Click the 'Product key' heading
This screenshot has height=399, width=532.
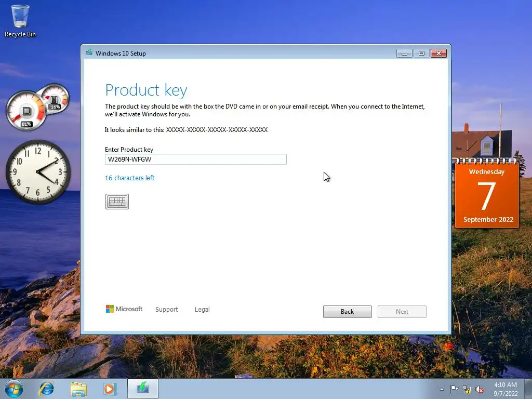[x=146, y=90]
